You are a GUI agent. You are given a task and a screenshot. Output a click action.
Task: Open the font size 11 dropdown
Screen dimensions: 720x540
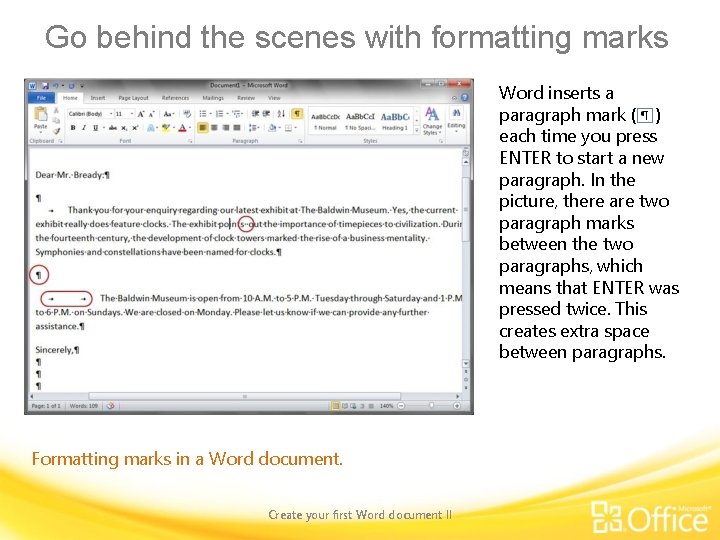132,114
